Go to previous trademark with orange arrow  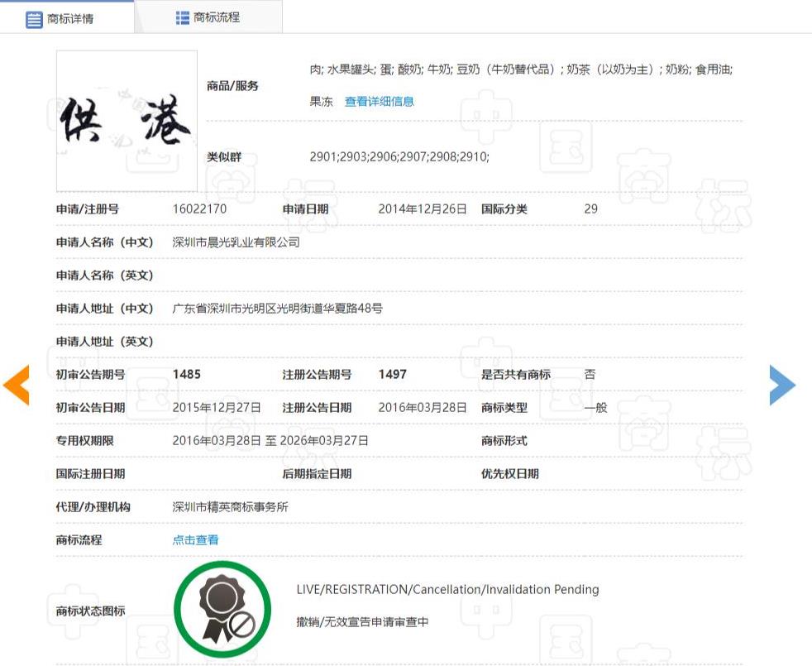17,385
